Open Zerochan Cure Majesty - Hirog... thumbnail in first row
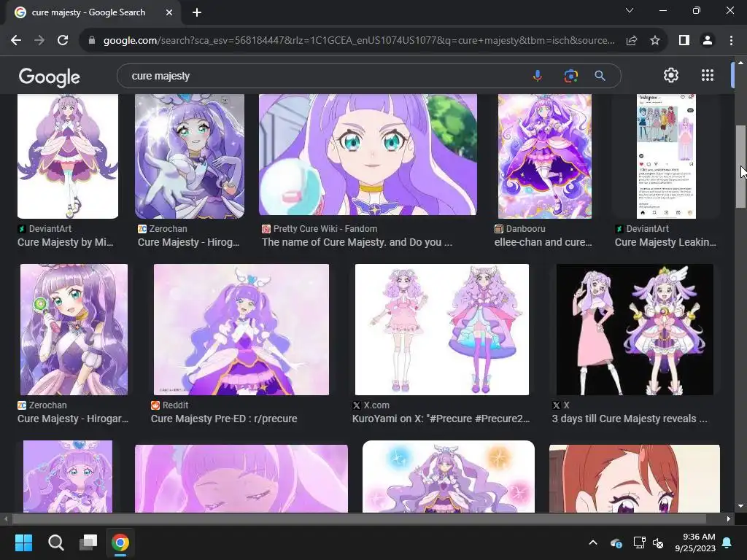This screenshot has width=747, height=560. click(190, 156)
